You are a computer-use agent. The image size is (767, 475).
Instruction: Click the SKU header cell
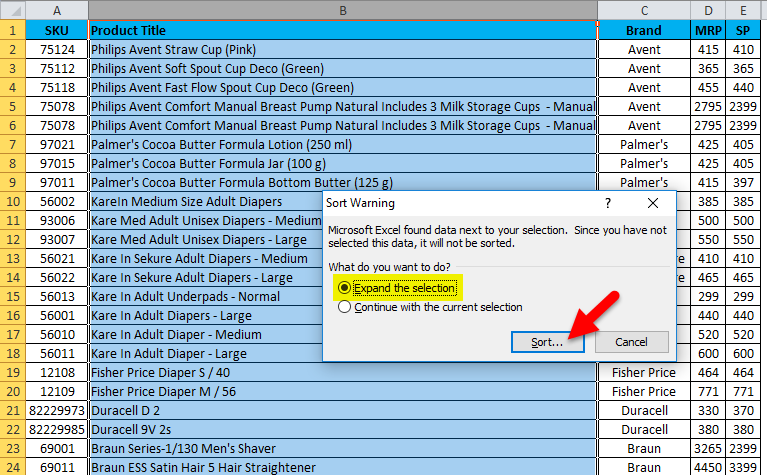pos(57,30)
